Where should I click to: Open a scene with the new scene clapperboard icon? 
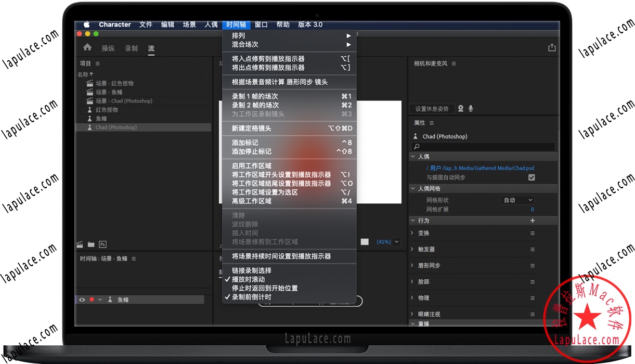(80, 244)
